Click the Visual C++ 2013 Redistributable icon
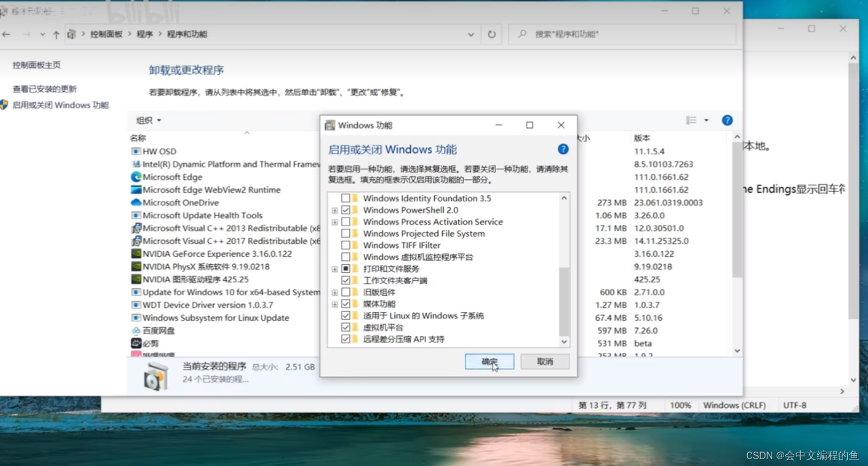The height and width of the screenshot is (466, 868). pyautogui.click(x=136, y=228)
